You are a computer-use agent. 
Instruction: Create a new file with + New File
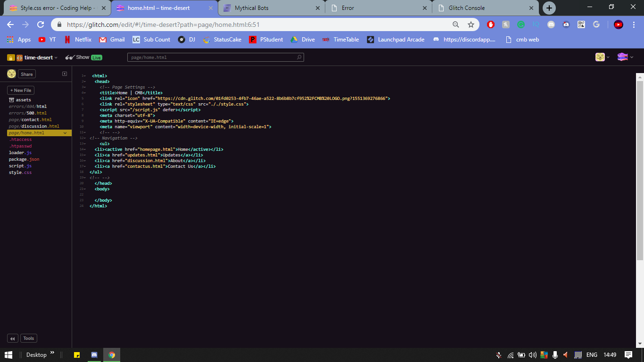click(x=21, y=90)
